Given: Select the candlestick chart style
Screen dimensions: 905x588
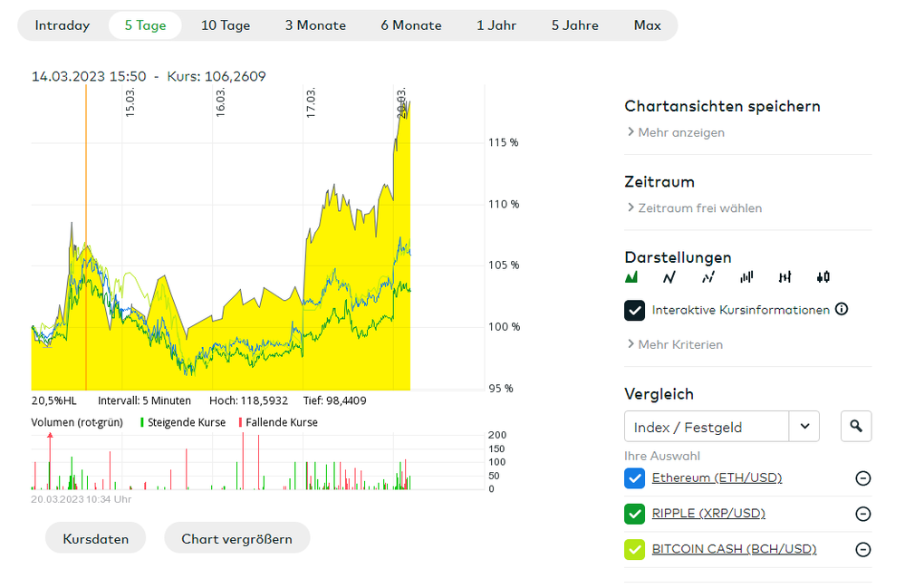Looking at the screenshot, I should point(823,277).
